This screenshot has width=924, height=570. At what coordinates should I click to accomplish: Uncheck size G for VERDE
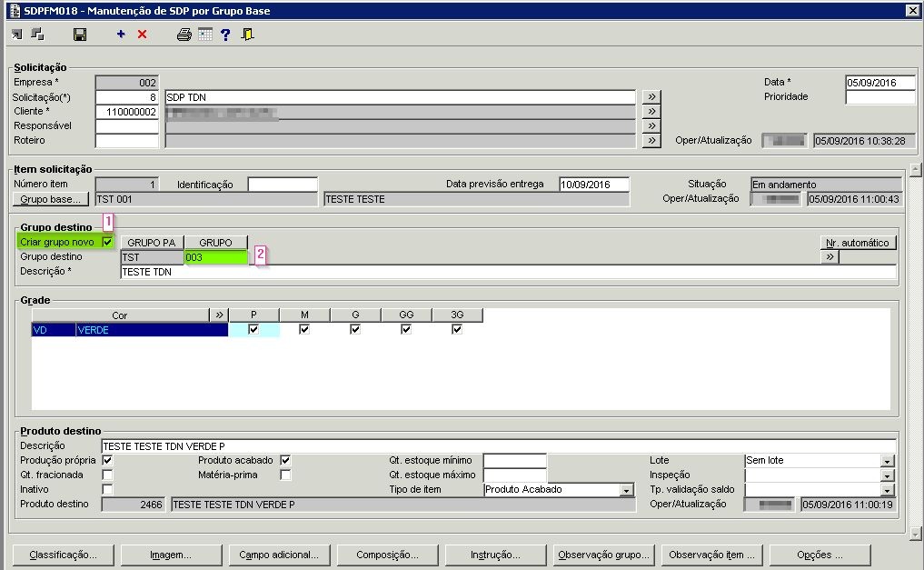pos(354,329)
